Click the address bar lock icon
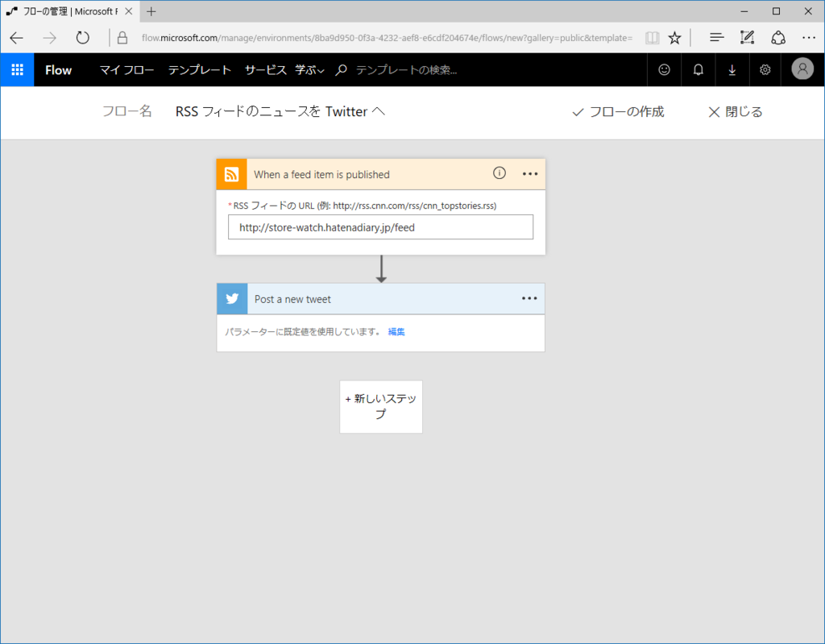825x644 pixels. click(x=122, y=38)
